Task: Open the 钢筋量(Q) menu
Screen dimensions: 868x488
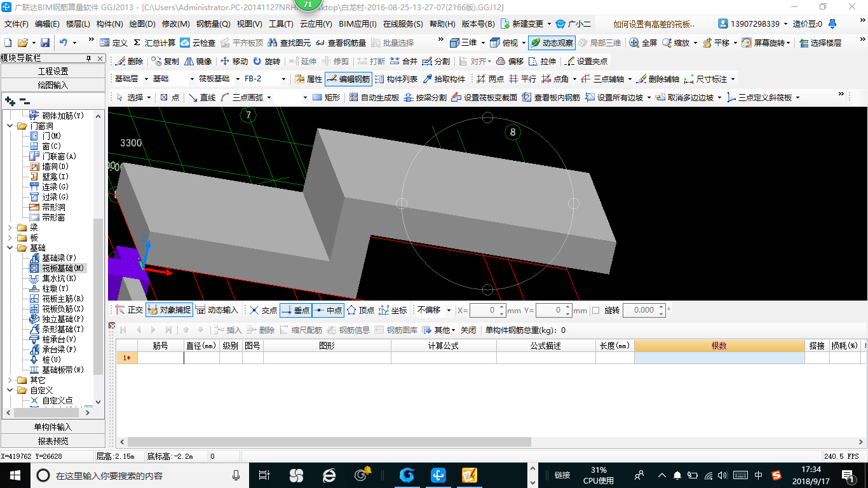Action: coord(214,24)
